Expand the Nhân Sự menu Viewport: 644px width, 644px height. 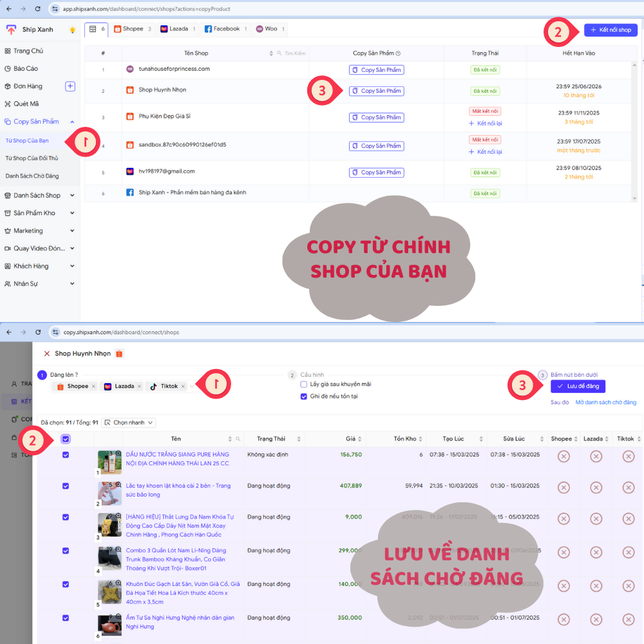pyautogui.click(x=39, y=284)
